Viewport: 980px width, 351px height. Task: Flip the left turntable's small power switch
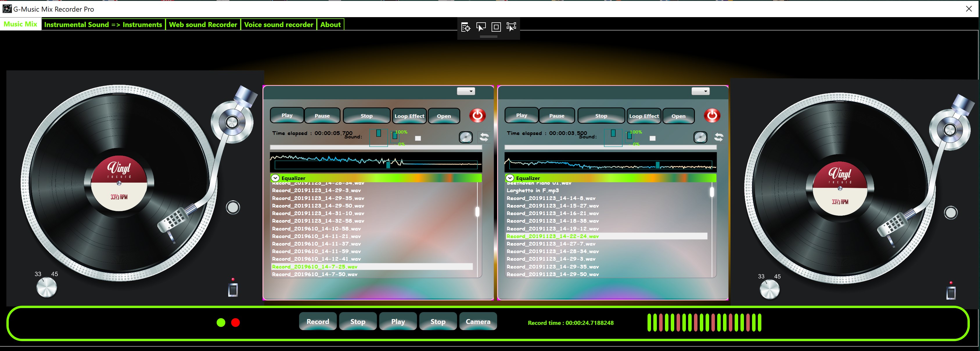click(233, 290)
